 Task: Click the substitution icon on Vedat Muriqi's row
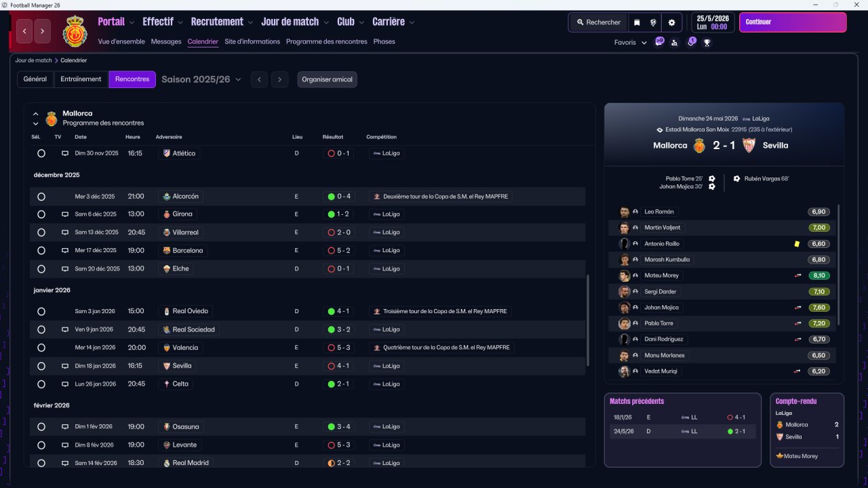799,371
